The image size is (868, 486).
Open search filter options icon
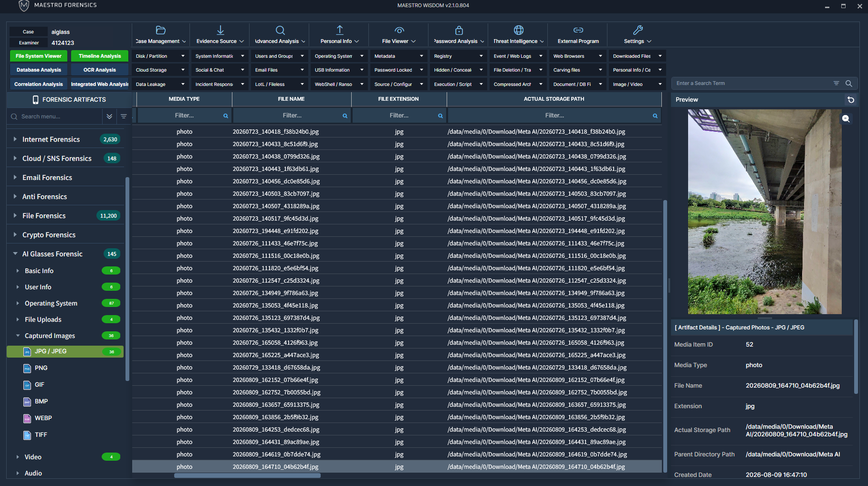837,84
